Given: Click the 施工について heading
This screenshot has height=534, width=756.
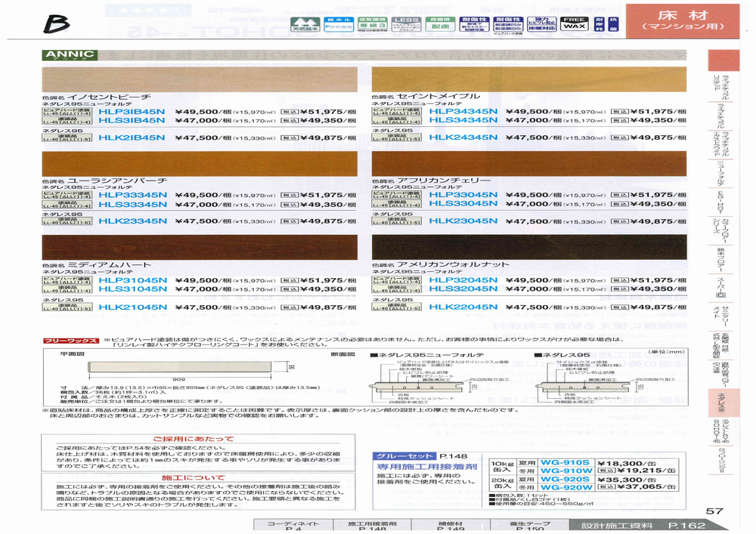Looking at the screenshot, I should click(x=194, y=477).
